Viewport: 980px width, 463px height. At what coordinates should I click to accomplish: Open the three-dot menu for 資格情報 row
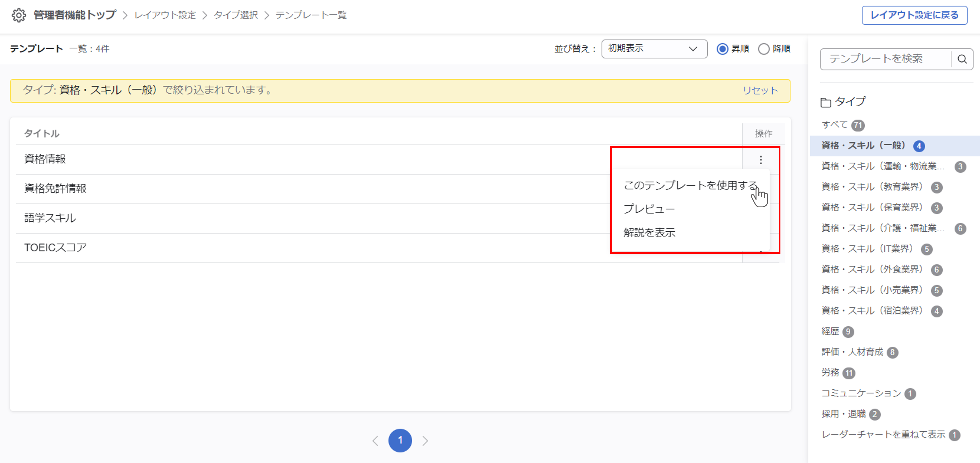pyautogui.click(x=760, y=160)
